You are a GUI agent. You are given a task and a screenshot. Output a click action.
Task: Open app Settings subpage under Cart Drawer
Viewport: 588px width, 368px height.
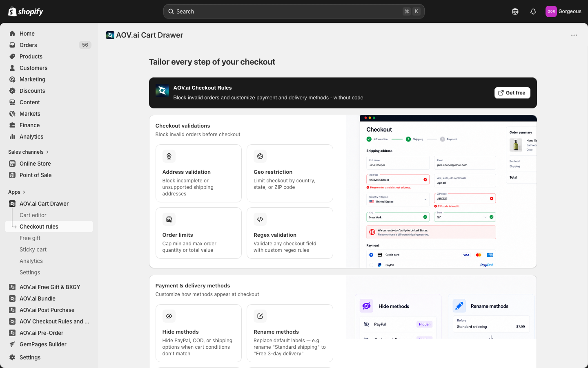click(49, 272)
